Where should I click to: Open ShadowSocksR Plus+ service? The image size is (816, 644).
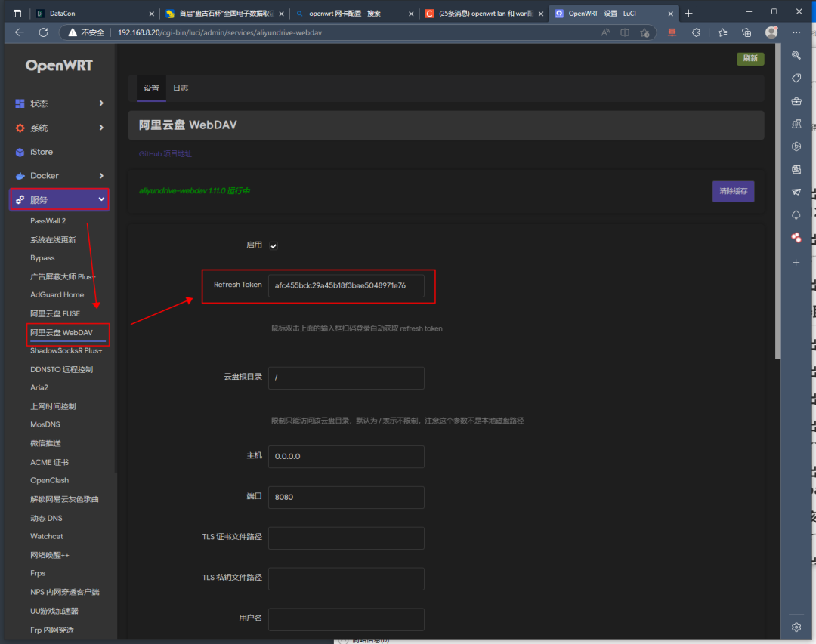(66, 350)
